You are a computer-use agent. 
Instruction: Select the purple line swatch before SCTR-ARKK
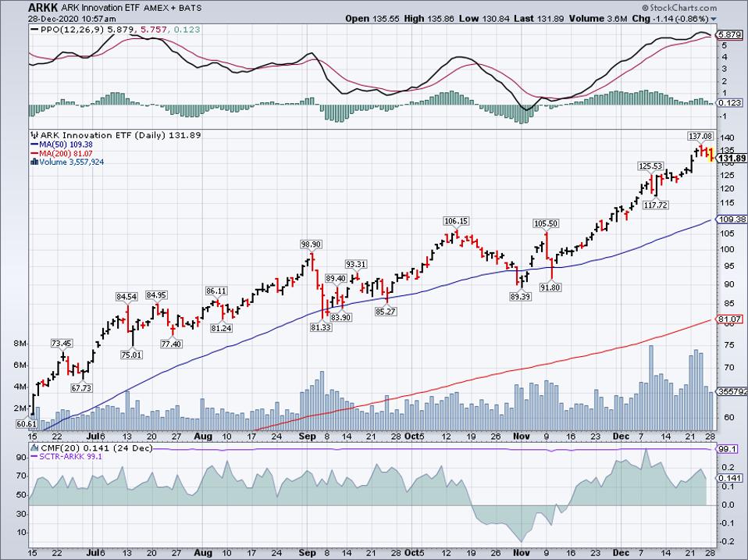click(x=34, y=456)
